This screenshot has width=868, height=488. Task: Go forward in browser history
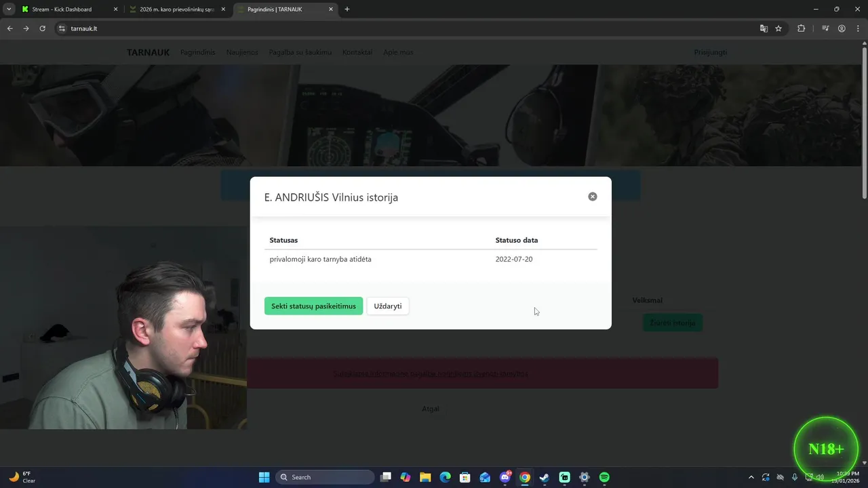pos(26,28)
